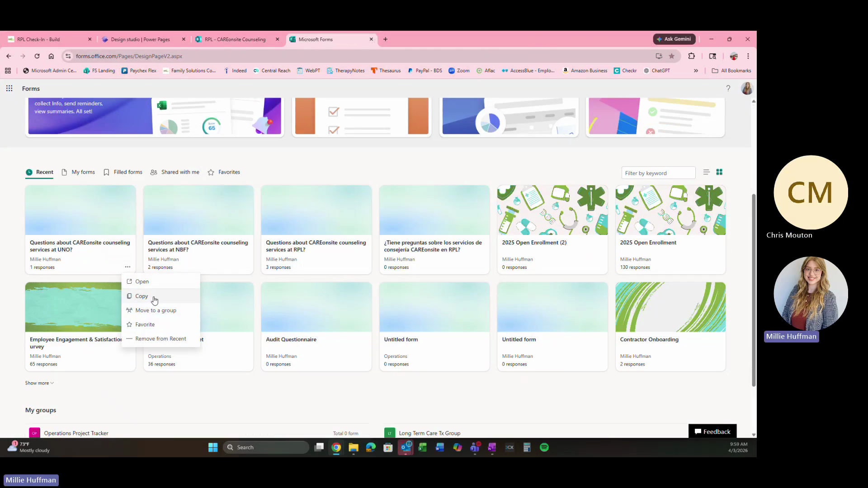Reload the Forms page
This screenshot has width=868, height=488.
click(x=37, y=56)
